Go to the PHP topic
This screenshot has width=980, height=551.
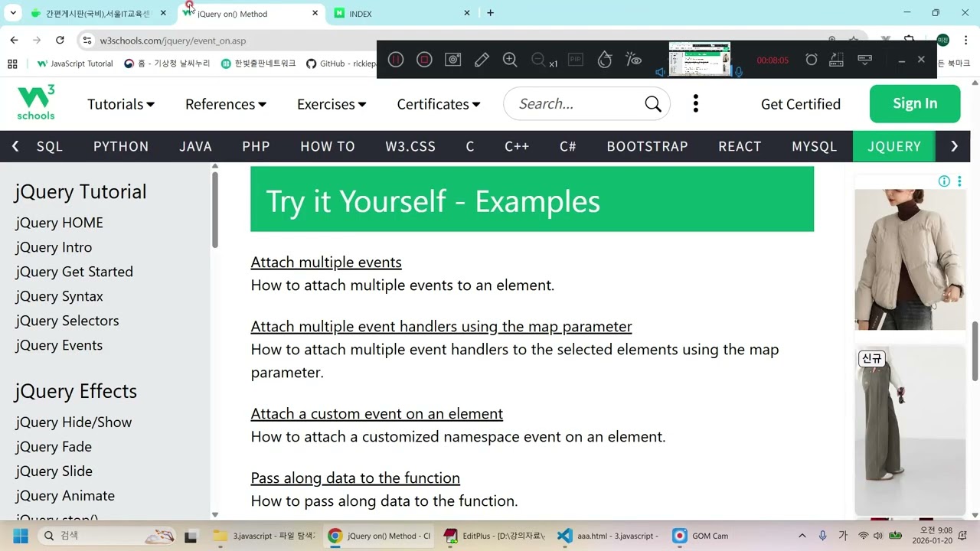(x=256, y=146)
